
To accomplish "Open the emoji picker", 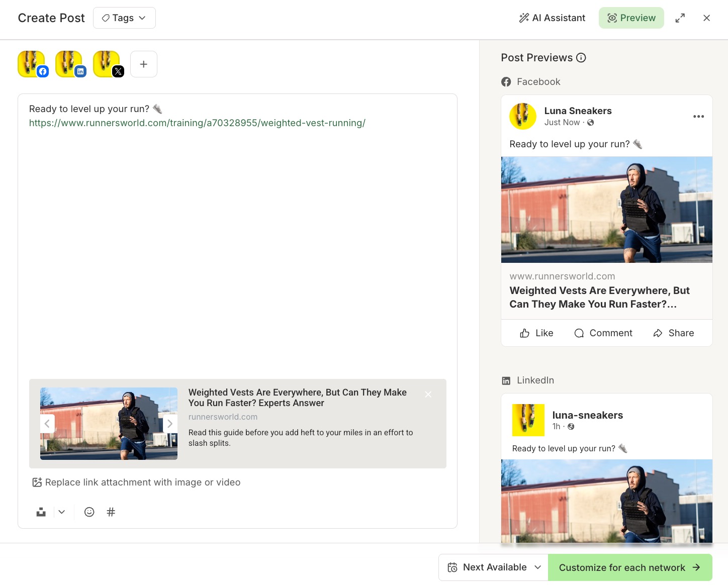I will [x=89, y=512].
